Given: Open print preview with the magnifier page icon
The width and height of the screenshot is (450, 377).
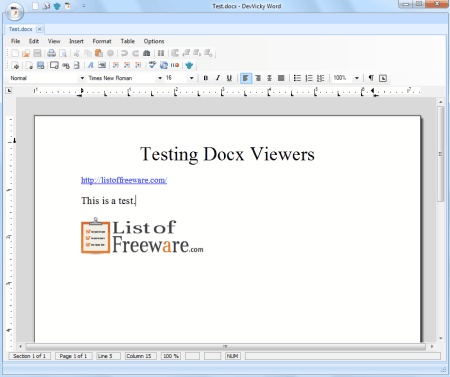Looking at the screenshot, I should [x=63, y=53].
